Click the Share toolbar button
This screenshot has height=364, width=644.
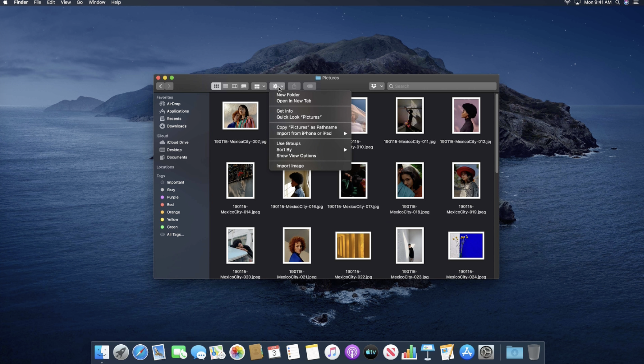click(x=294, y=86)
